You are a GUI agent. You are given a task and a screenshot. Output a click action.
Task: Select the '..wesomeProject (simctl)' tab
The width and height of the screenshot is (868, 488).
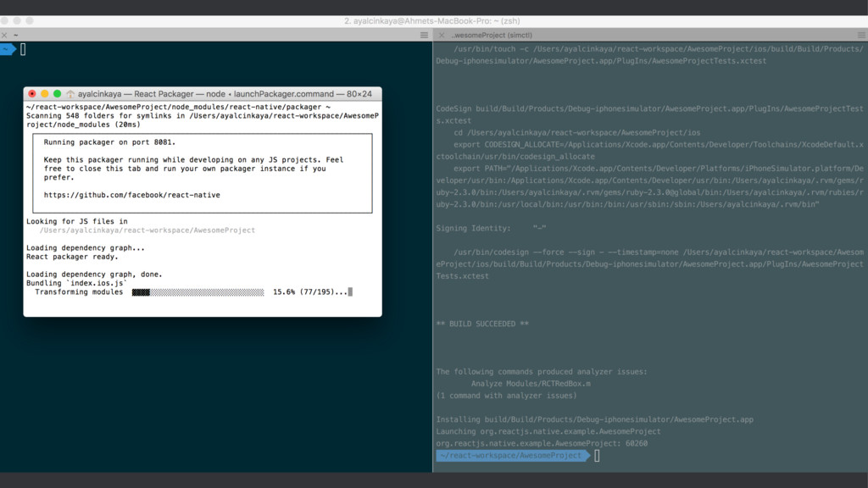(491, 35)
